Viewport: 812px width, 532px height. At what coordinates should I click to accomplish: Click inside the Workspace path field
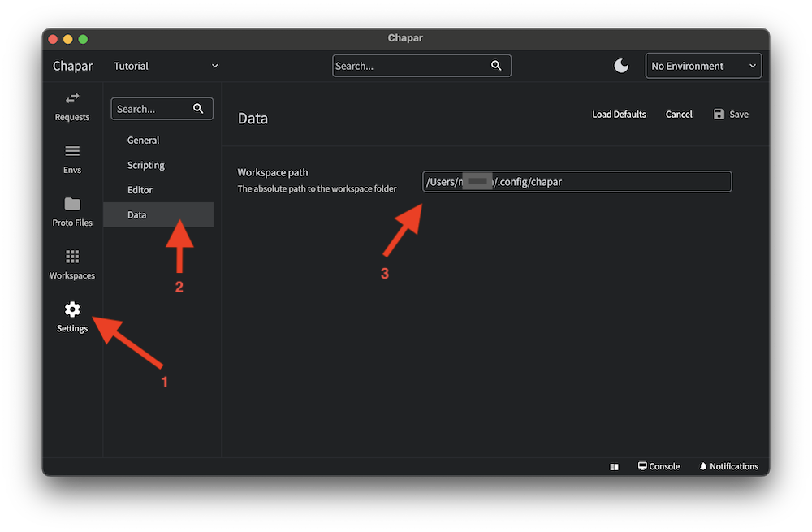(576, 181)
